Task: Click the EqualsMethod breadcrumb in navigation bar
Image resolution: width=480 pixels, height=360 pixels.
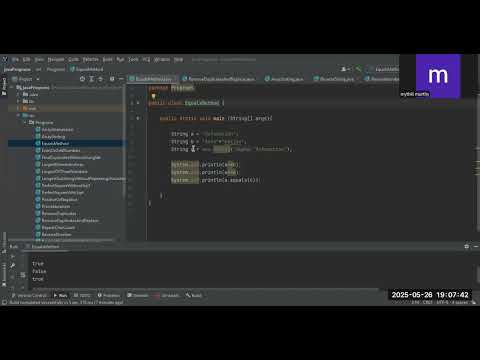Action: [87, 69]
